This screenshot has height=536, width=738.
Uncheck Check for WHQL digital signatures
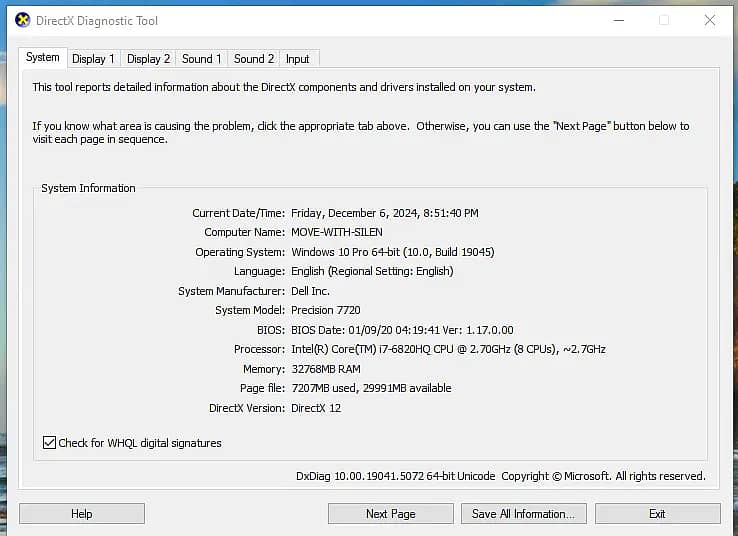pos(50,443)
